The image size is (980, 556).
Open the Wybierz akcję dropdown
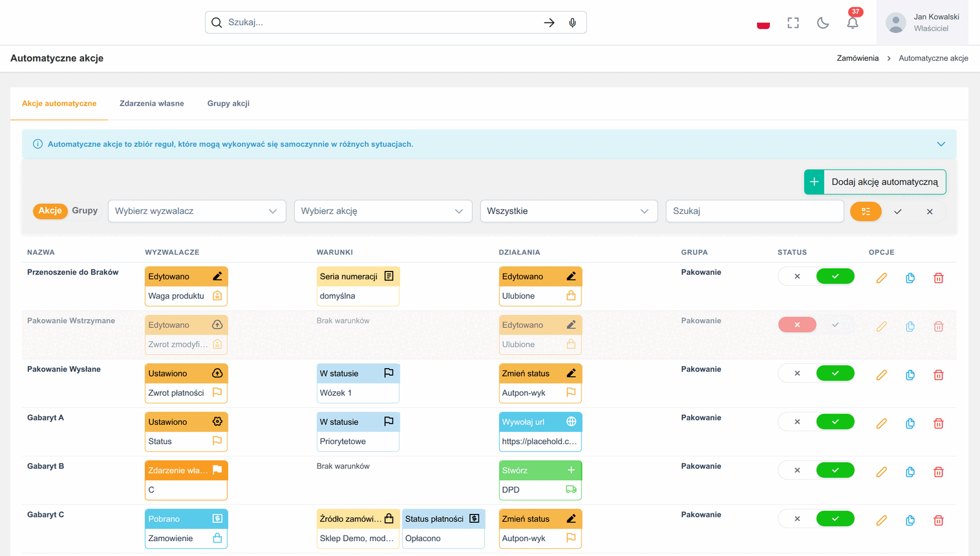pyautogui.click(x=383, y=211)
